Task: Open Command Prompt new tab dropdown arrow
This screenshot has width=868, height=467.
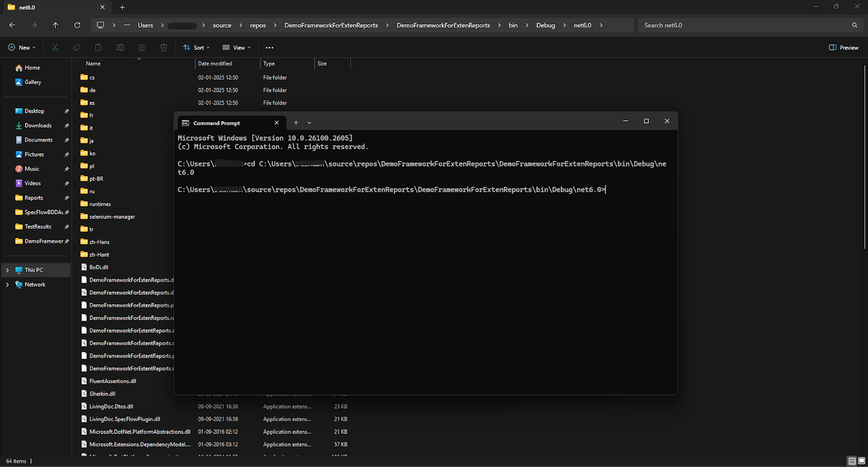Action: pyautogui.click(x=309, y=123)
